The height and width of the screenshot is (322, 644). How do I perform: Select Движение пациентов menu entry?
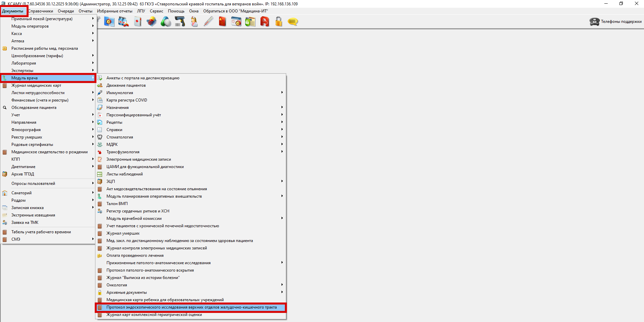point(126,85)
